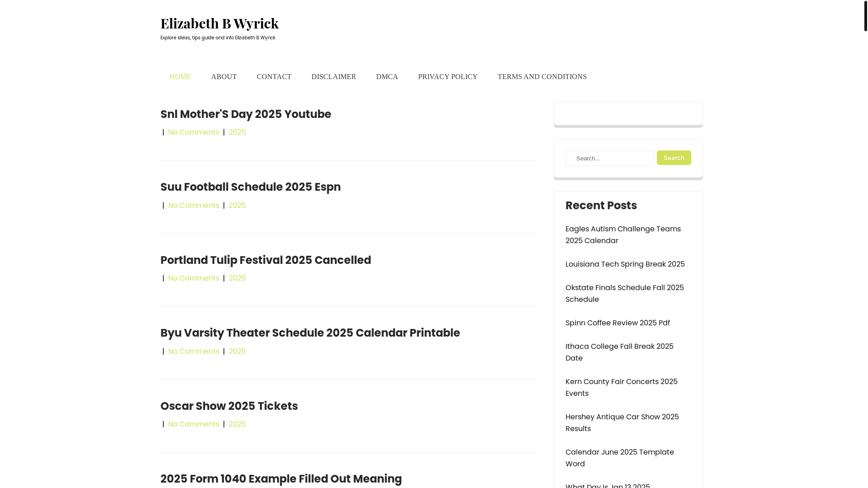Open the DISCLAIMER page
Screen dimensions: 868x488
[x=334, y=77]
